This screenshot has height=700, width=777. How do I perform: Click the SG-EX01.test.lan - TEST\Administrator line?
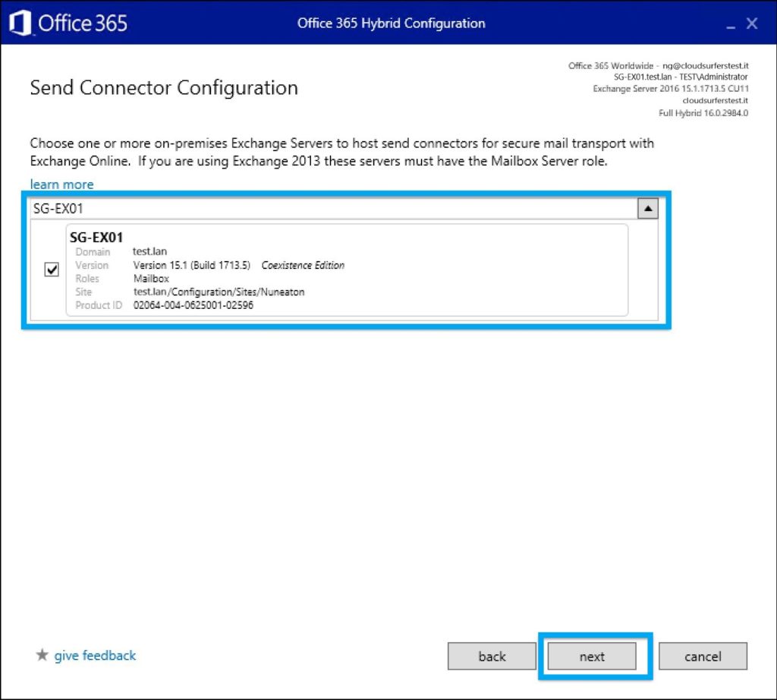click(681, 77)
